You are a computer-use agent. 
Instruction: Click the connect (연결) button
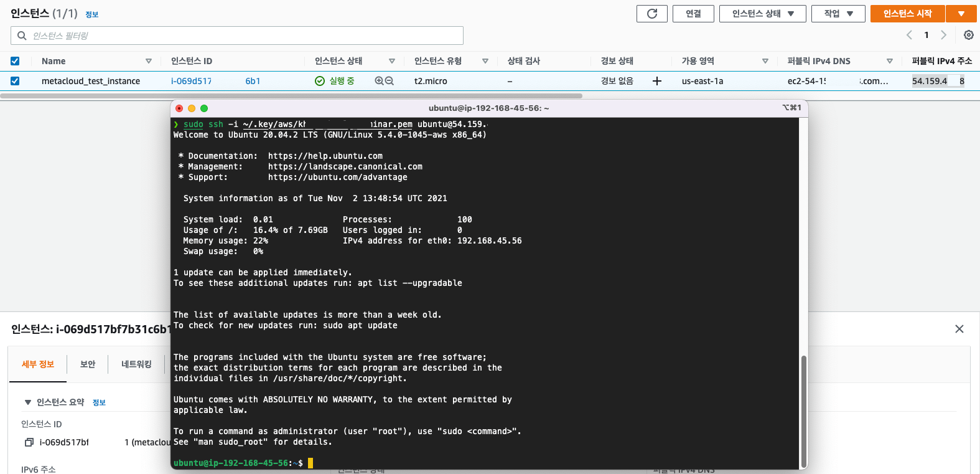coord(693,14)
